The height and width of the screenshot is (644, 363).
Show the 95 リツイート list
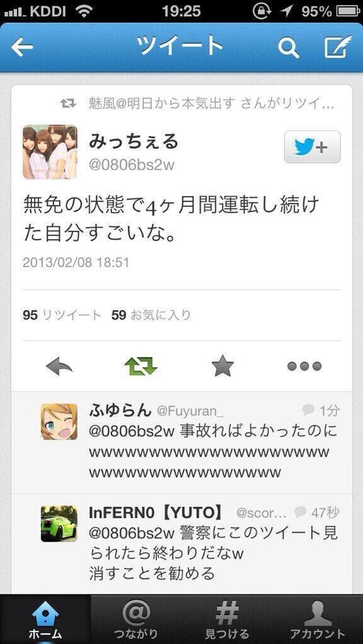pos(62,315)
